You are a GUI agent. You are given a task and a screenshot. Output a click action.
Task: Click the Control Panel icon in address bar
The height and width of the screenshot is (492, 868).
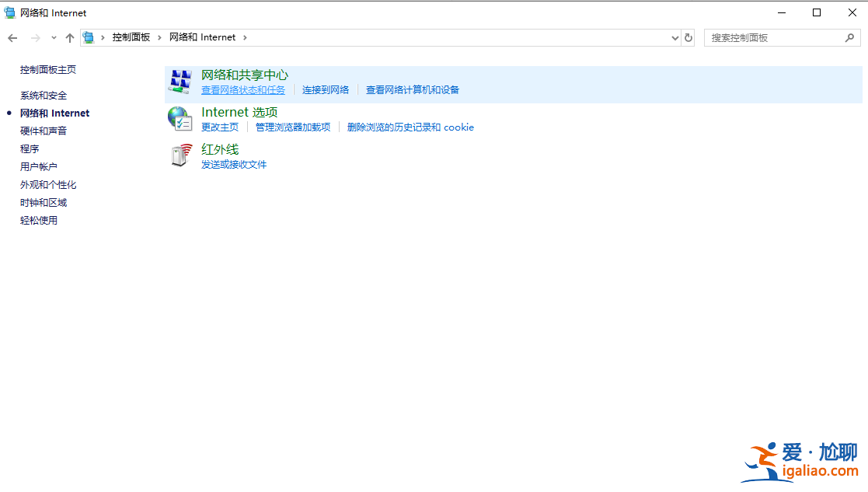click(88, 37)
